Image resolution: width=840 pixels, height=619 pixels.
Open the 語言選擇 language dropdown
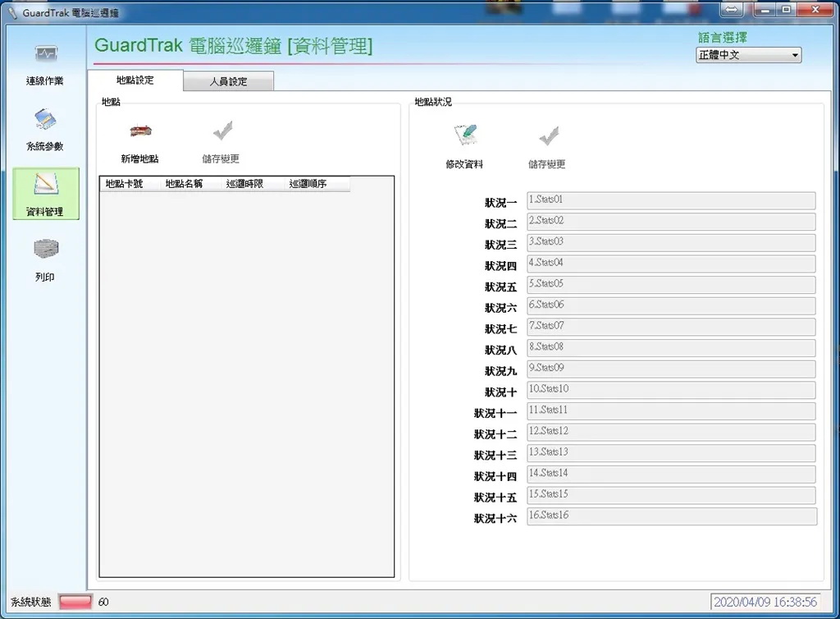748,55
